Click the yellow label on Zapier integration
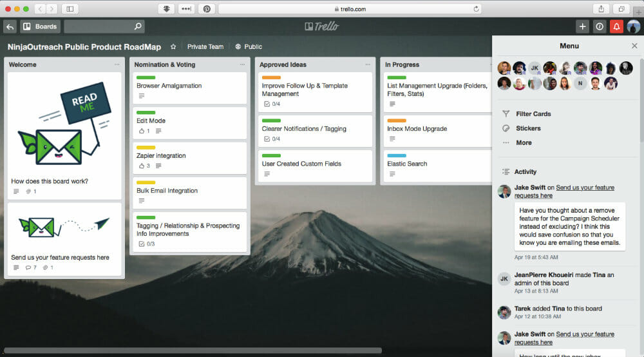 coord(146,148)
